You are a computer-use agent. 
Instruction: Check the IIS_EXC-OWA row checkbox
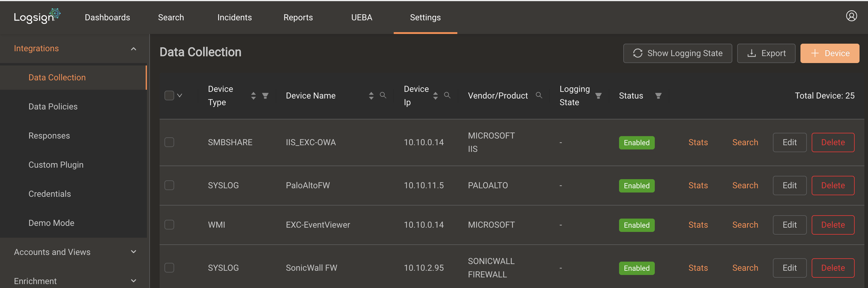169,142
